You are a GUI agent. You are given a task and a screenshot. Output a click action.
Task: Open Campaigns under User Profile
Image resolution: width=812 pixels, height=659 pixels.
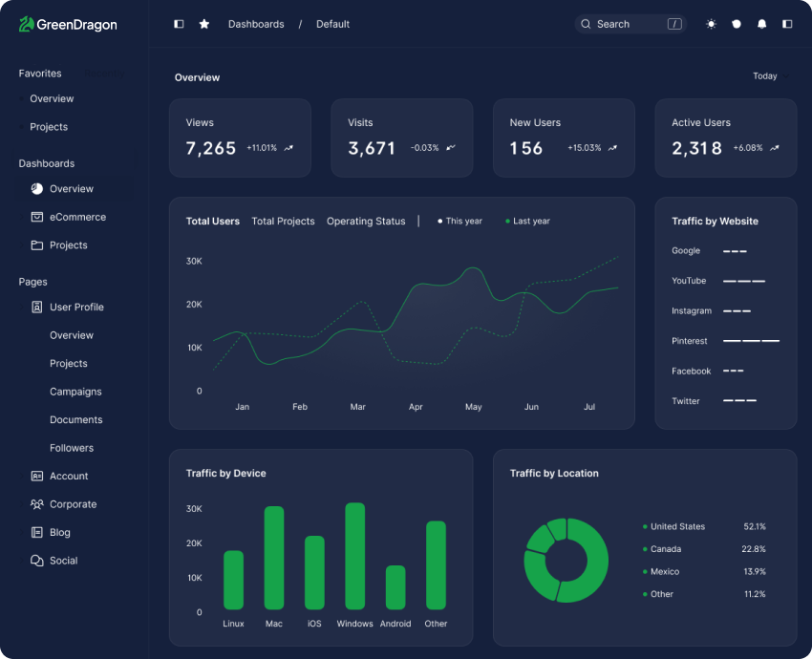pyautogui.click(x=75, y=392)
